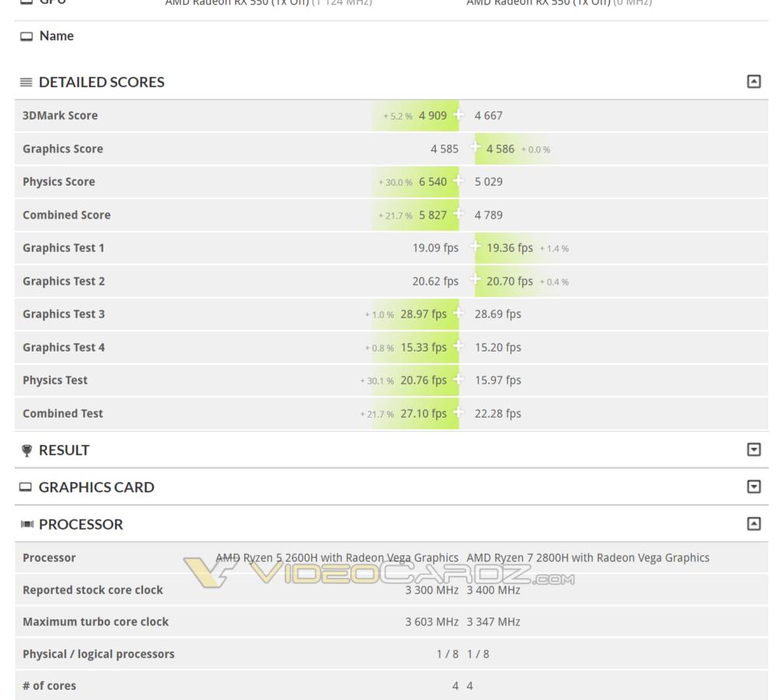Click the Result trophy icon
The width and height of the screenshot is (778, 700).
[26, 450]
